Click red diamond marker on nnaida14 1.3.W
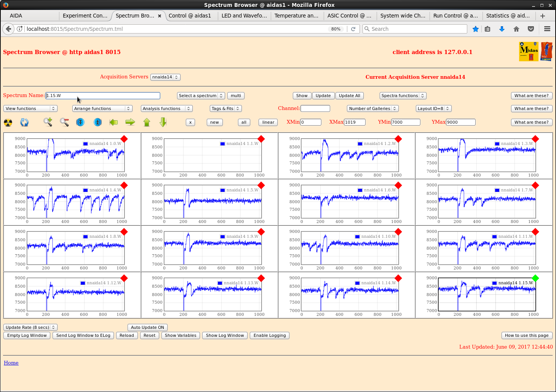The width and height of the screenshot is (556, 392). coord(535,139)
